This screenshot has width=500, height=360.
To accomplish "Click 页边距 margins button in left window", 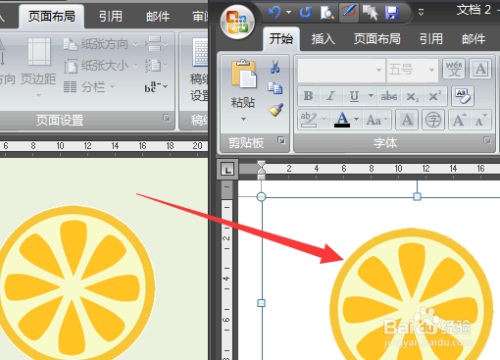I will point(38,67).
